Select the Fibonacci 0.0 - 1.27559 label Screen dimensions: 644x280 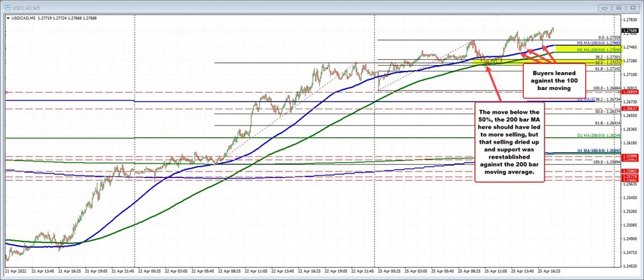[610, 37]
